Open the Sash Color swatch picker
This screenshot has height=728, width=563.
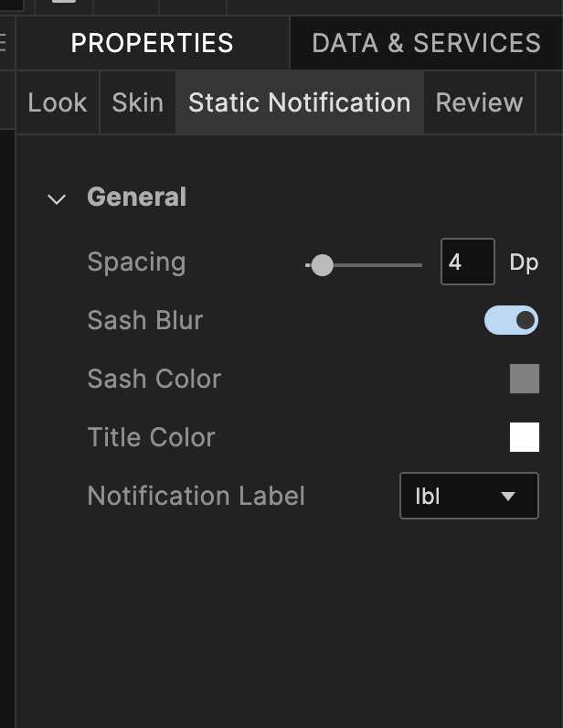point(524,379)
